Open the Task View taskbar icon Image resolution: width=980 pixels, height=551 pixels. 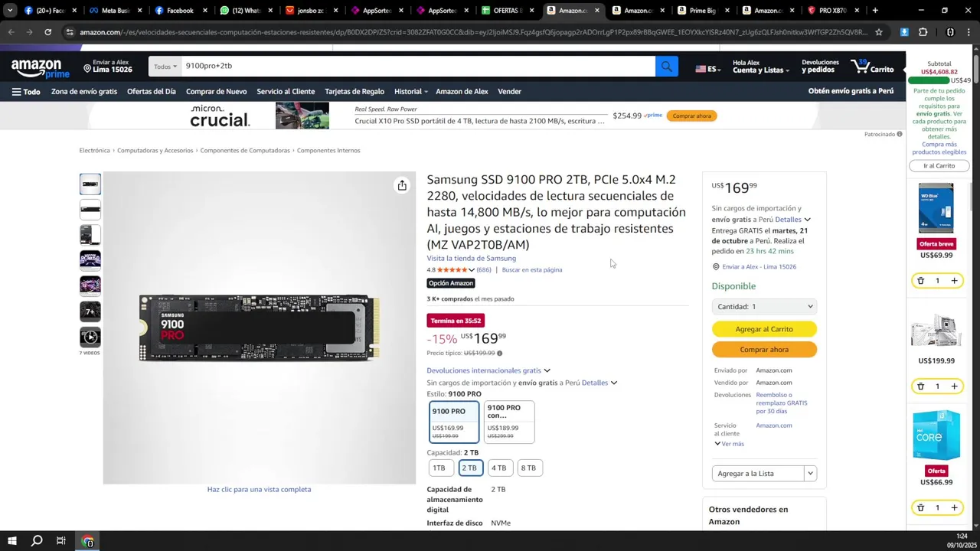(61, 541)
